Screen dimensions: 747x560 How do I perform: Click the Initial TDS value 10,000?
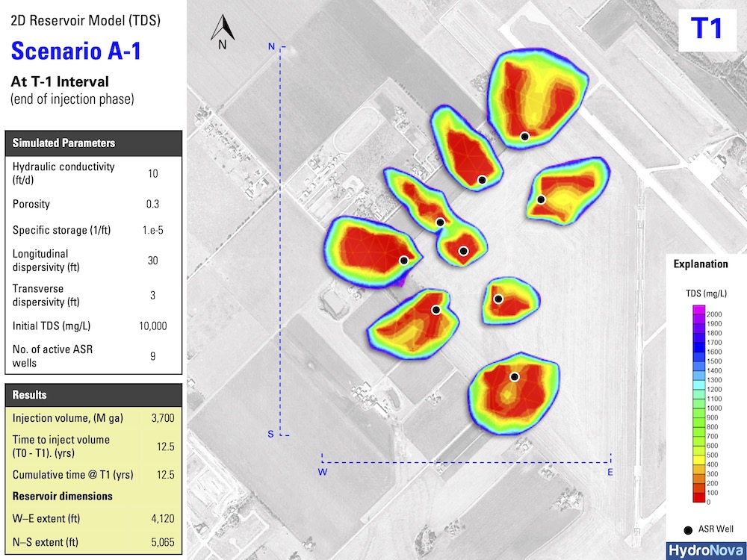153,326
